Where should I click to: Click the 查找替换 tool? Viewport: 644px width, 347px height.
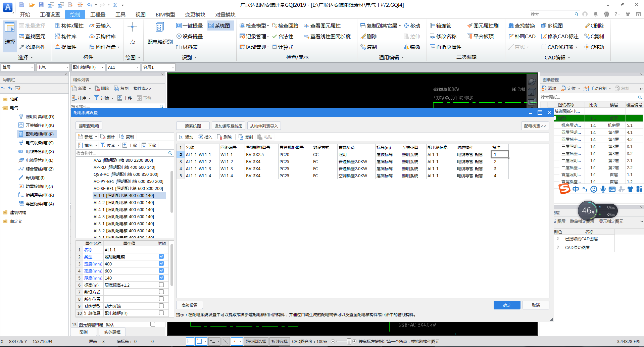click(x=522, y=26)
